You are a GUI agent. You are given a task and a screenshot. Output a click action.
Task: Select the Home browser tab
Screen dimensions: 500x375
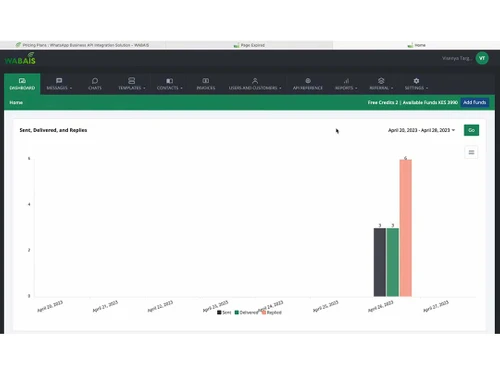[x=416, y=45]
